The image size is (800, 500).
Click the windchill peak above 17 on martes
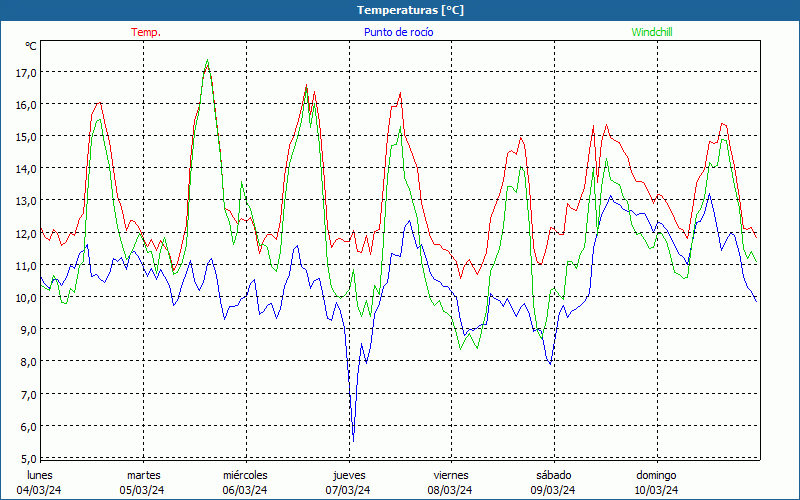pyautogui.click(x=207, y=61)
